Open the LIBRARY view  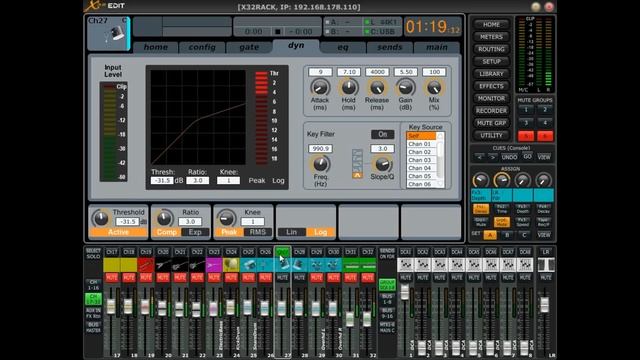pyautogui.click(x=491, y=74)
